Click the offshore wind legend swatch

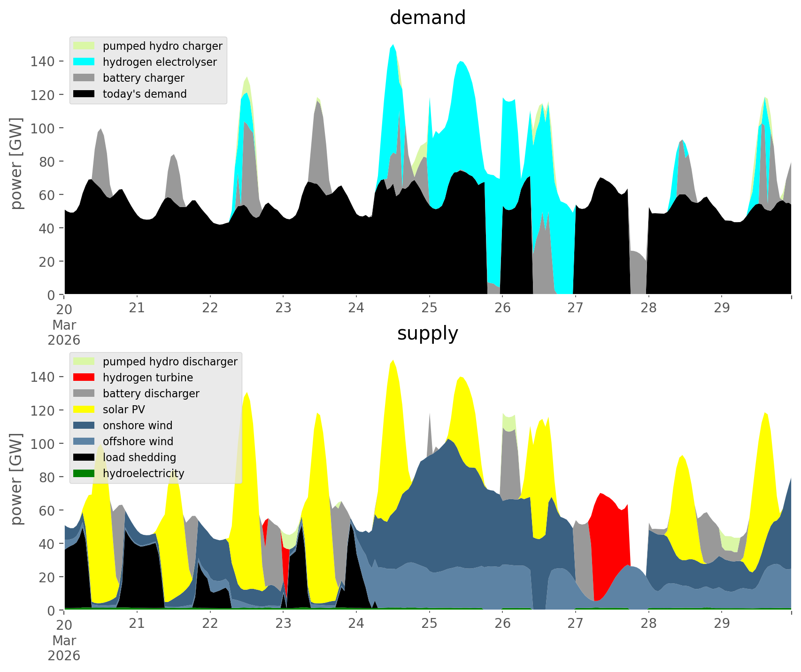point(84,441)
